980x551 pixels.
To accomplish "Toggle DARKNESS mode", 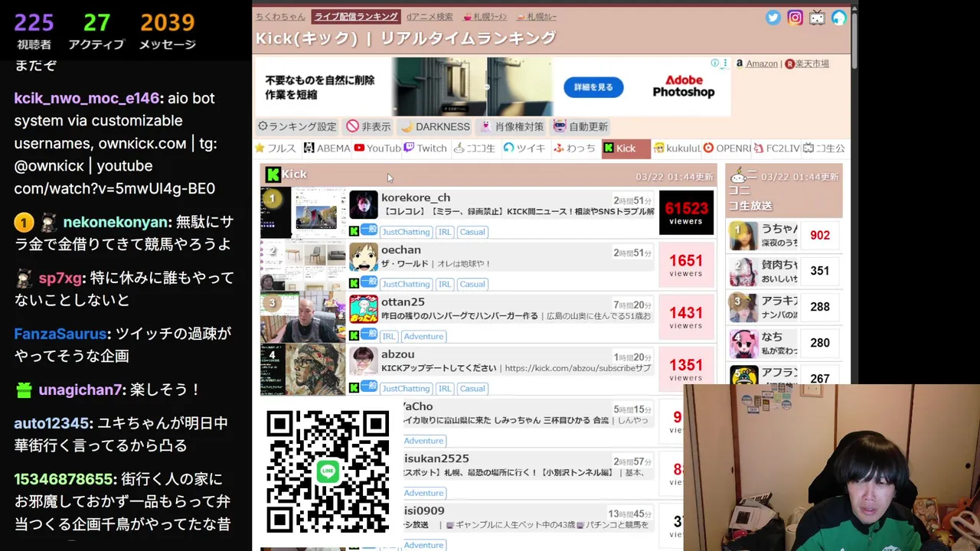I will pyautogui.click(x=436, y=126).
